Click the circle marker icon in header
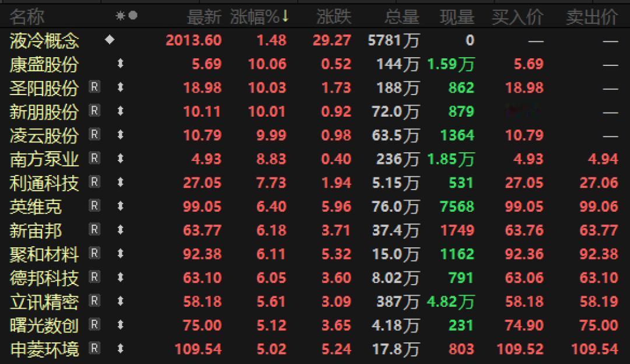 tap(133, 15)
